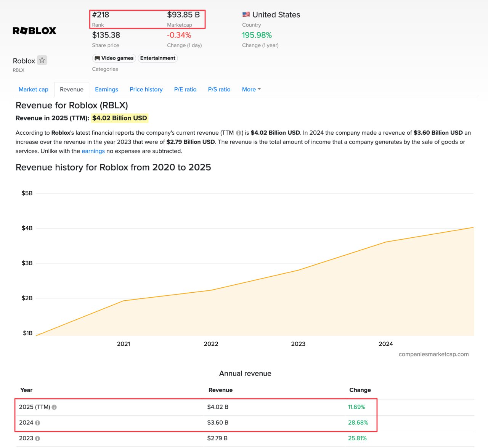Click the 2024 x-axis label on chart
Image resolution: width=488 pixels, height=448 pixels.
coord(386,344)
